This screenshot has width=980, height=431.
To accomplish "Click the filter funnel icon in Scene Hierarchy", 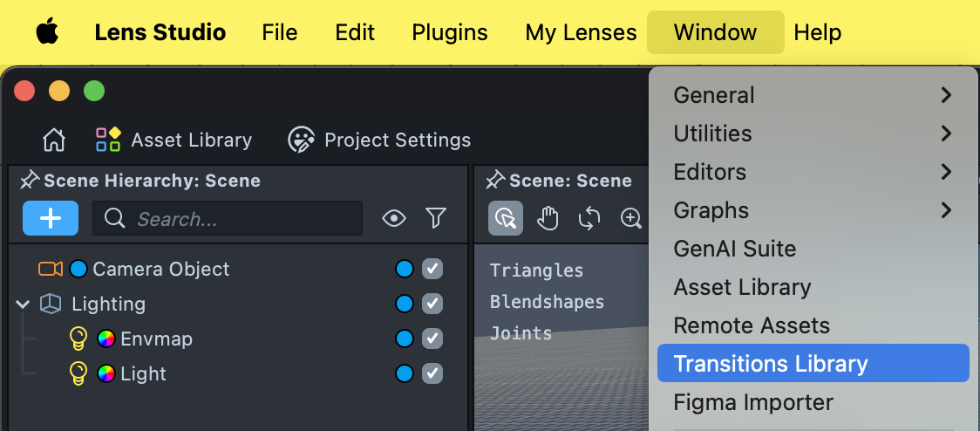I will coord(436,218).
